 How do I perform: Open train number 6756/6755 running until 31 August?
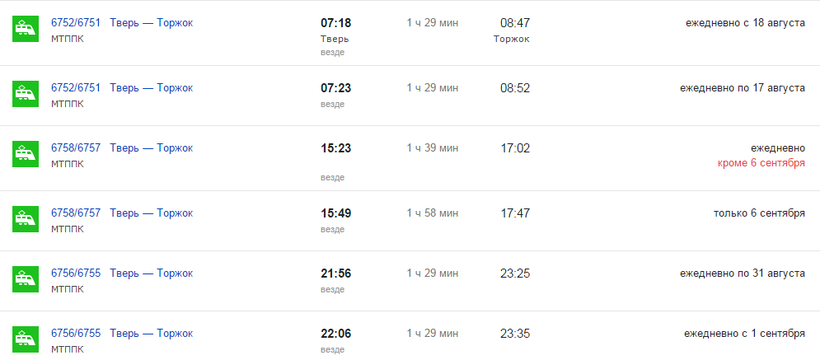point(75,273)
